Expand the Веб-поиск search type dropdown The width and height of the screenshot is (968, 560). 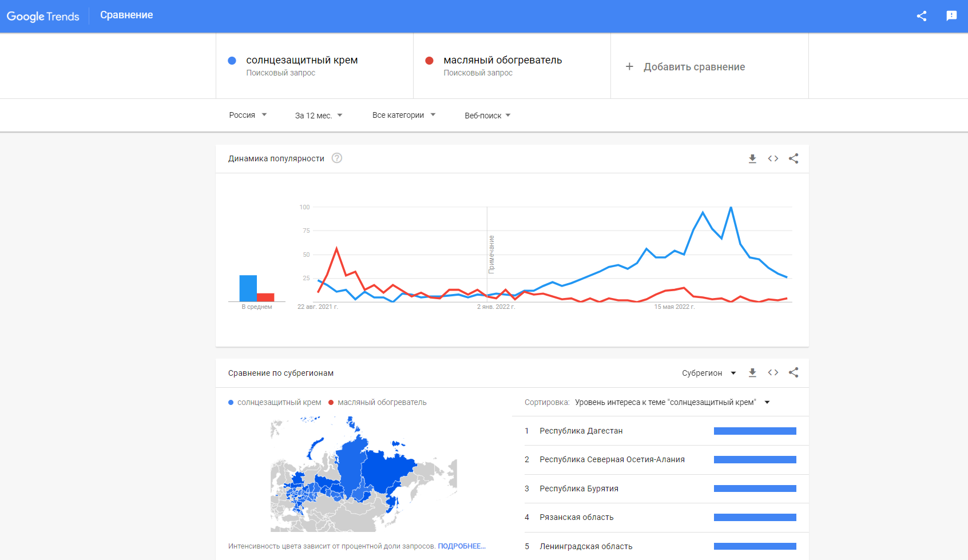(487, 116)
